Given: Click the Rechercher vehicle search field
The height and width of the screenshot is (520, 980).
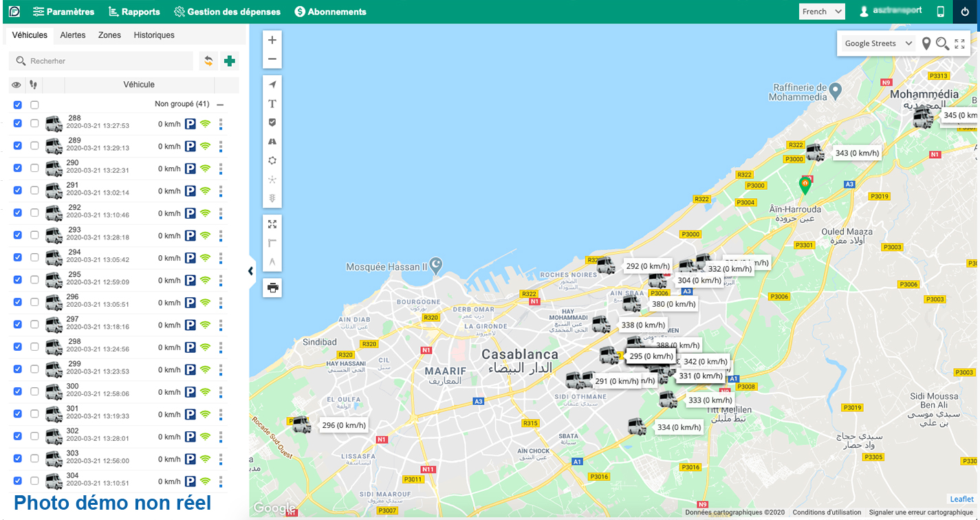Looking at the screenshot, I should [x=101, y=61].
